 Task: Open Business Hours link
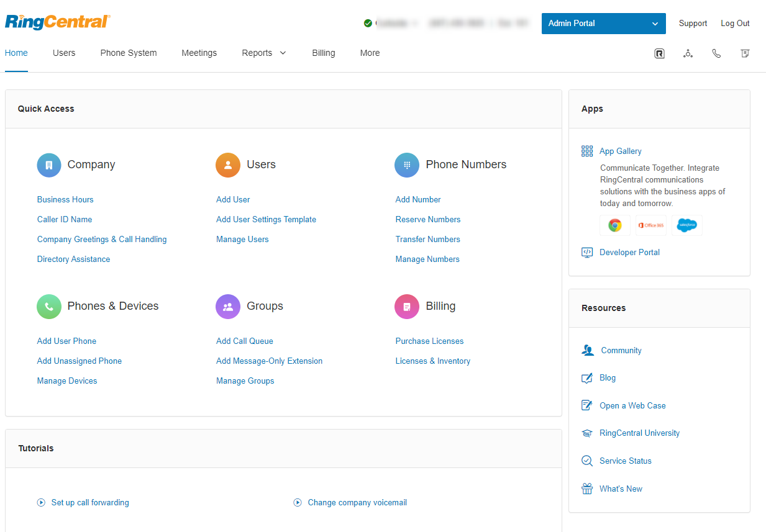(x=65, y=200)
